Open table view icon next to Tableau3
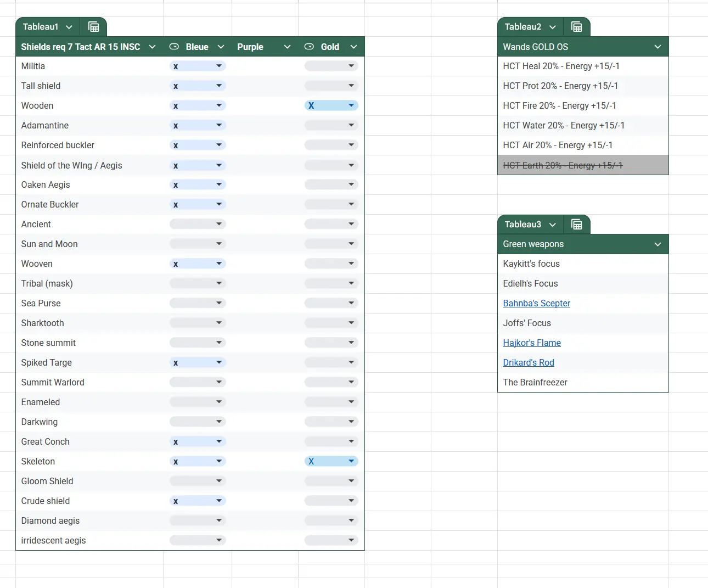This screenshot has height=588, width=708. point(576,225)
